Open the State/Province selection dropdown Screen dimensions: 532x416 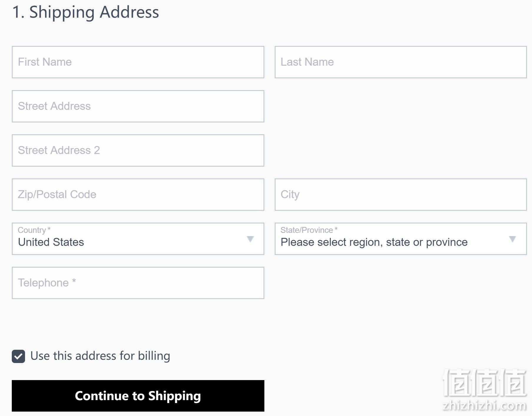pos(400,239)
